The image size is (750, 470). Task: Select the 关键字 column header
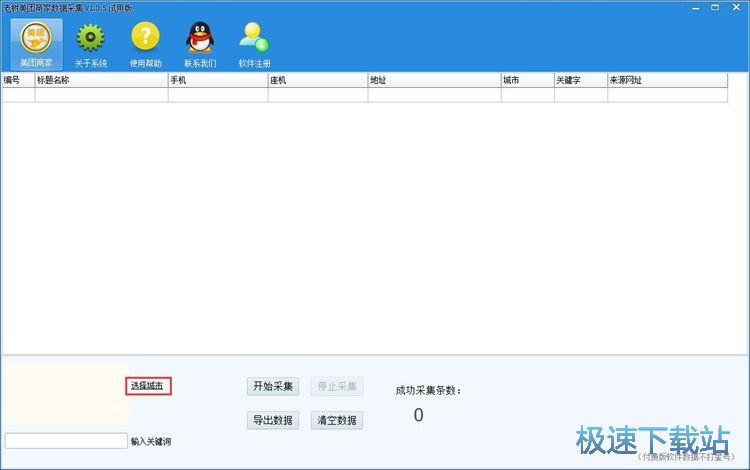click(x=581, y=80)
